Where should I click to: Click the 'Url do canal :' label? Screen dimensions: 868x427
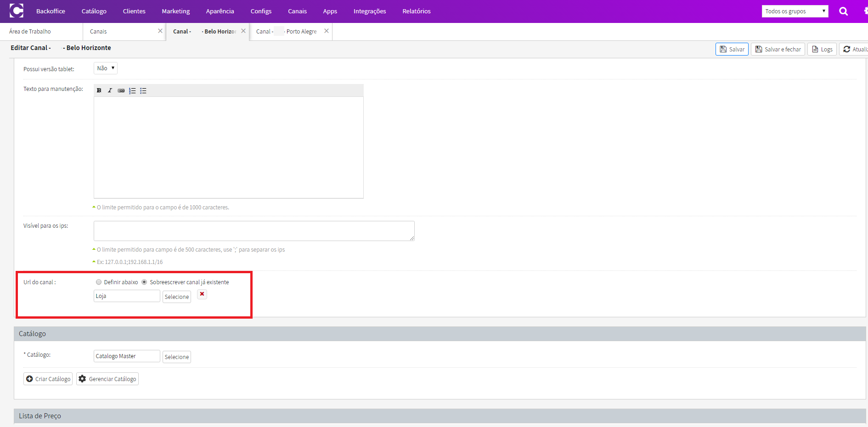point(40,282)
